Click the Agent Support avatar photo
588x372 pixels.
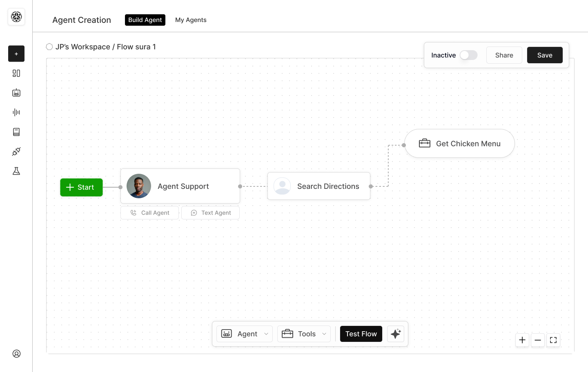coord(139,186)
